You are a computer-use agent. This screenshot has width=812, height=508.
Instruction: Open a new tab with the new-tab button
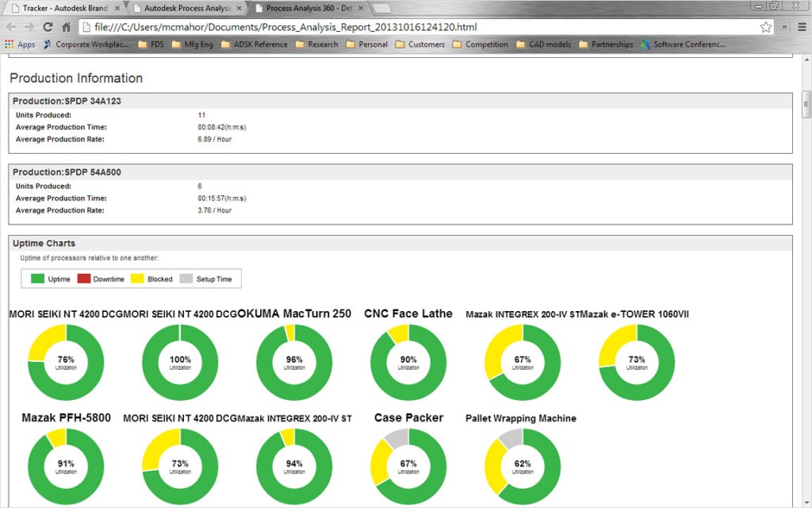tap(381, 8)
